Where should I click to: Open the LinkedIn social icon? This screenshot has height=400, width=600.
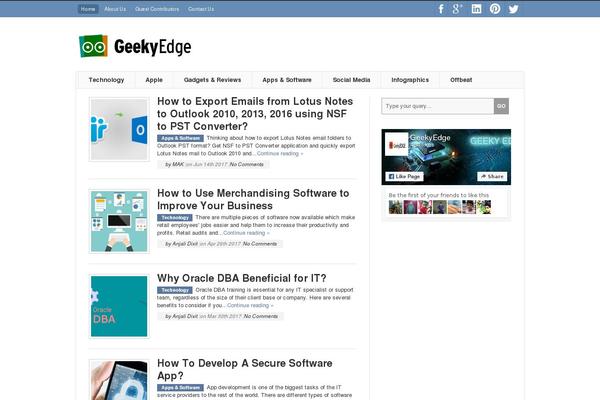(476, 9)
